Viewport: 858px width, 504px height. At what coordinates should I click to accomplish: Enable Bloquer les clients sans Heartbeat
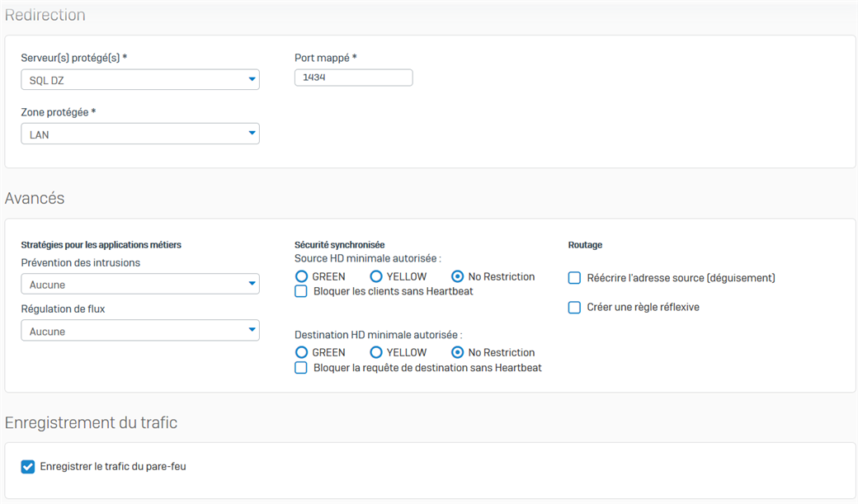click(x=301, y=291)
